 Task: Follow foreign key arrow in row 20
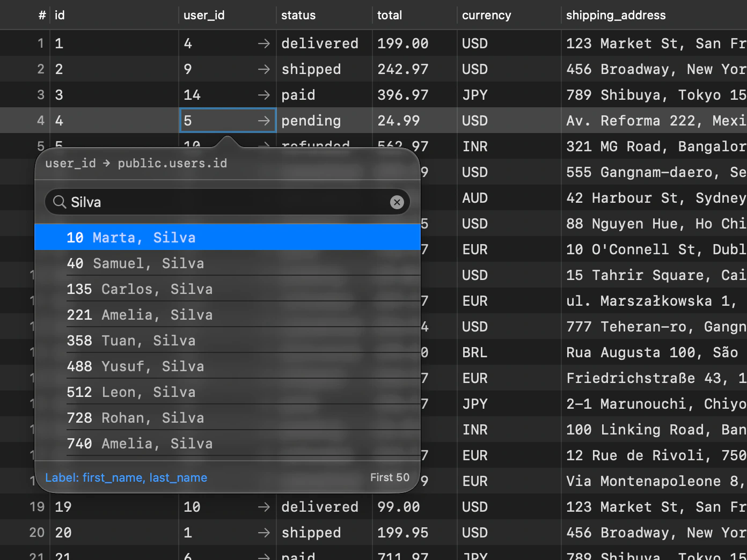(x=263, y=533)
